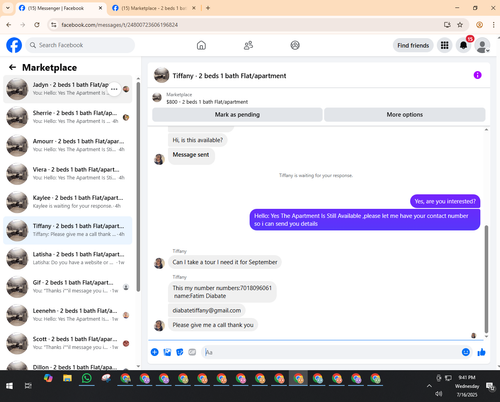Open the Windows Start menu
Screen dimensions: 500x402
tap(9, 386)
